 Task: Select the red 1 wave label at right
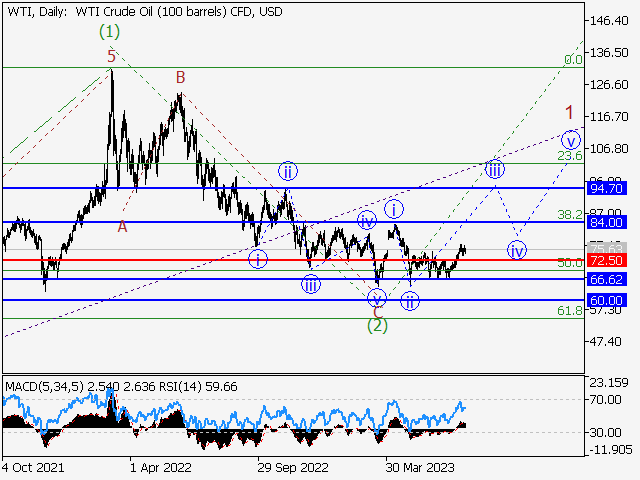point(569,112)
